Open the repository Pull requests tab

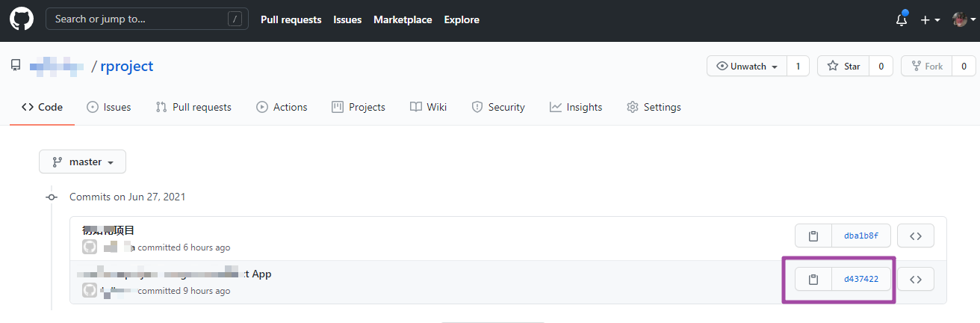tap(193, 107)
